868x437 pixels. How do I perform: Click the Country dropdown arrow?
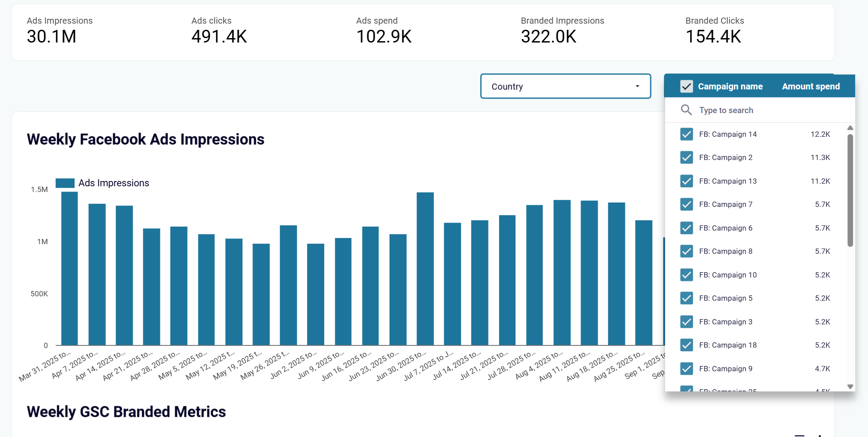(638, 86)
